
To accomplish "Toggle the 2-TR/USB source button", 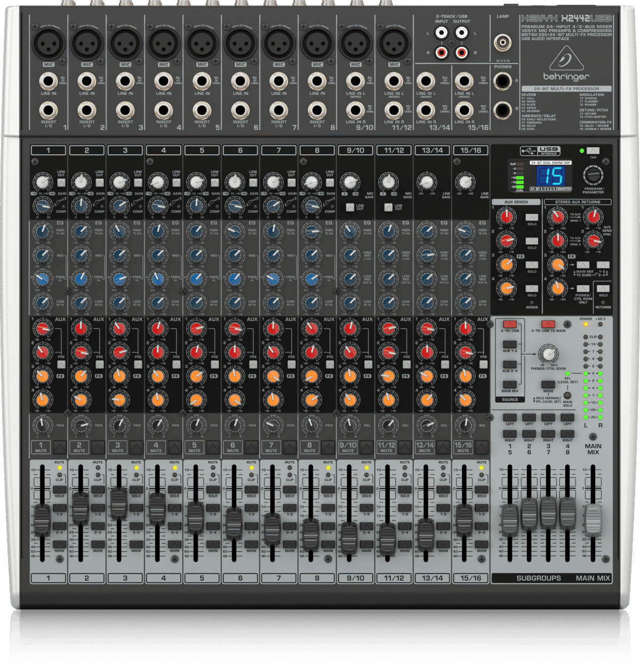I will click(510, 324).
